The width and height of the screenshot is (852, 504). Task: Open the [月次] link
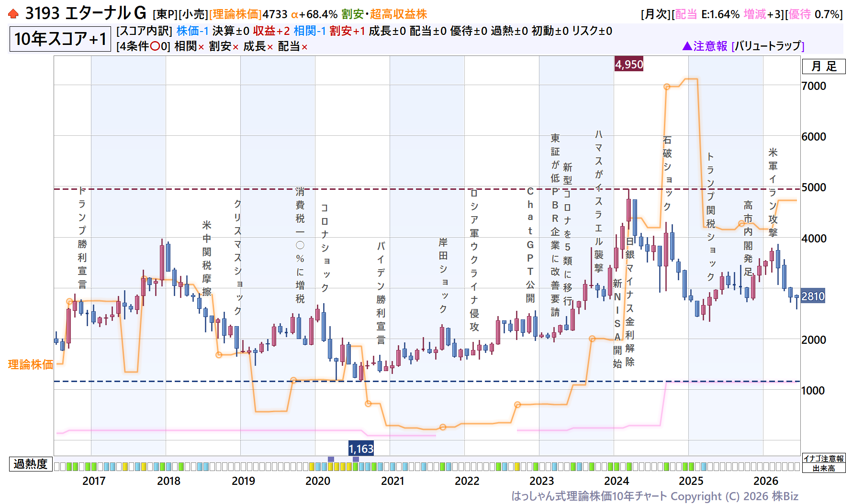coord(656,14)
